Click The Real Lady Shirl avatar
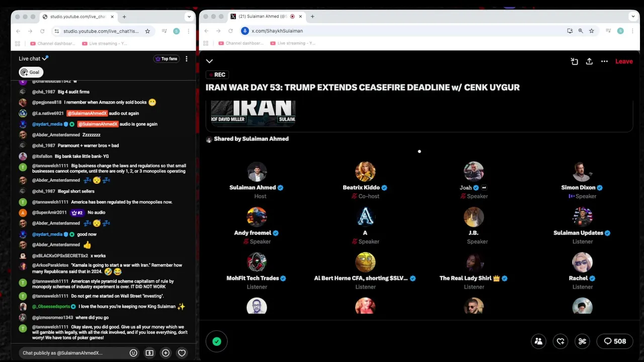 473,262
